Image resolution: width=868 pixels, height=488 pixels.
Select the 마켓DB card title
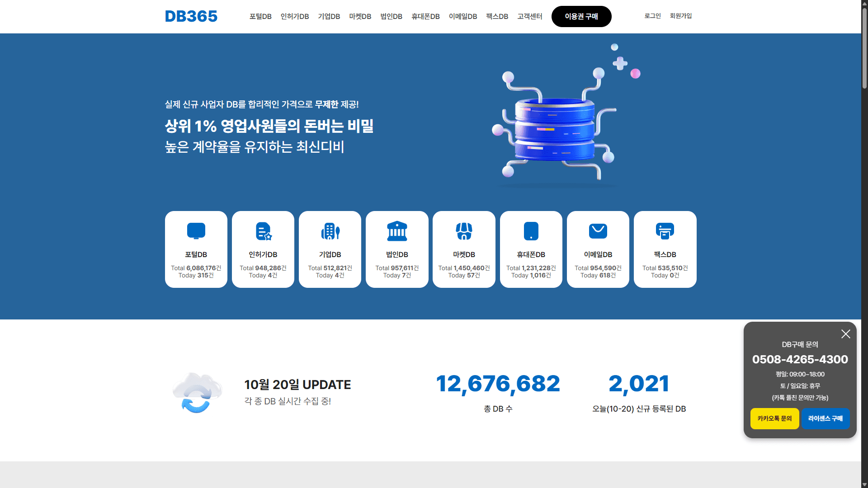464,254
